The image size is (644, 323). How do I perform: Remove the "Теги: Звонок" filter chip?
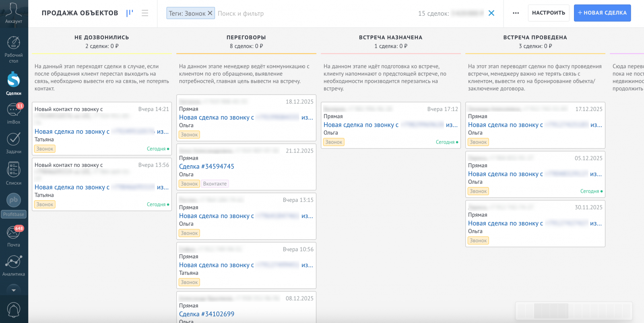coord(210,13)
